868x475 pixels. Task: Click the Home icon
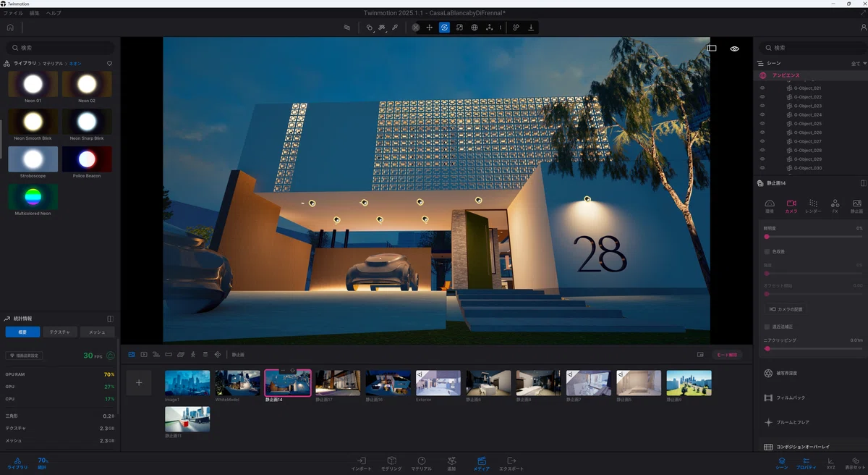click(10, 28)
